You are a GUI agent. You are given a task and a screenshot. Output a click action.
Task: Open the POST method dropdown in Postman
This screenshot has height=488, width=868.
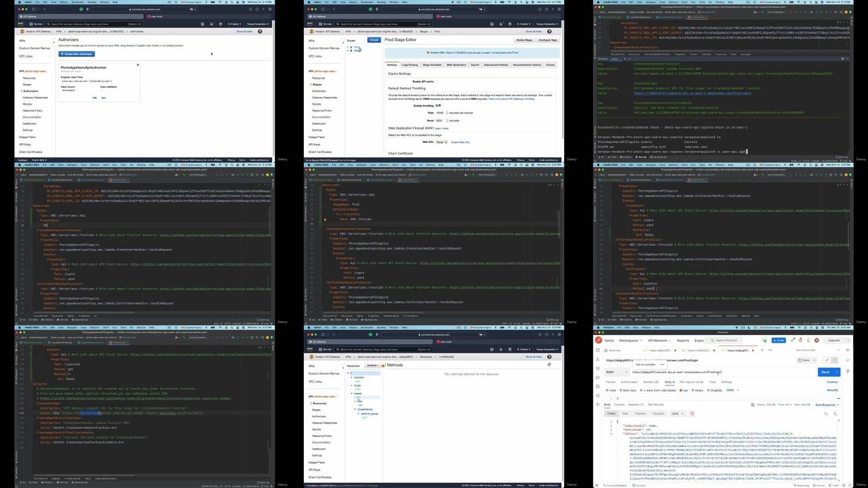(617, 372)
